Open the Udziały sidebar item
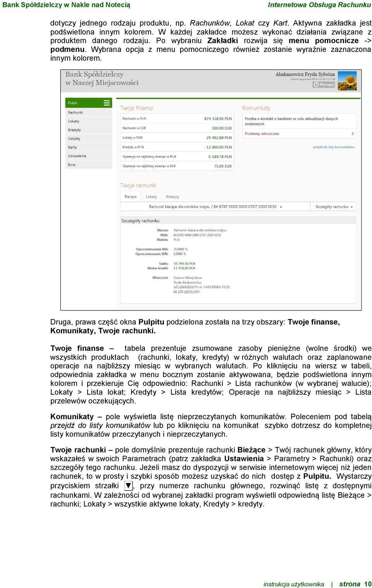 [x=89, y=139]
